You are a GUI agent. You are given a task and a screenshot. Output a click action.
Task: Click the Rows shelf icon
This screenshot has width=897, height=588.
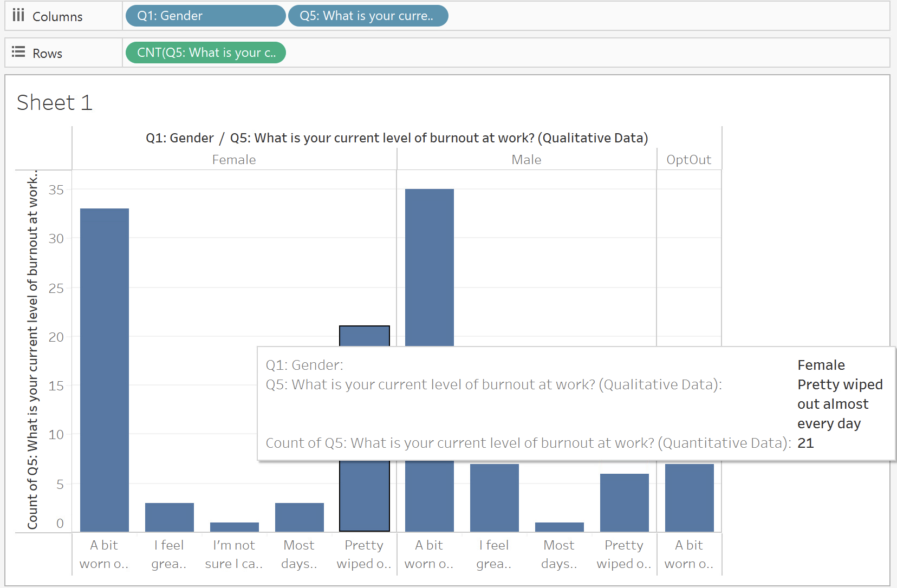click(x=18, y=52)
